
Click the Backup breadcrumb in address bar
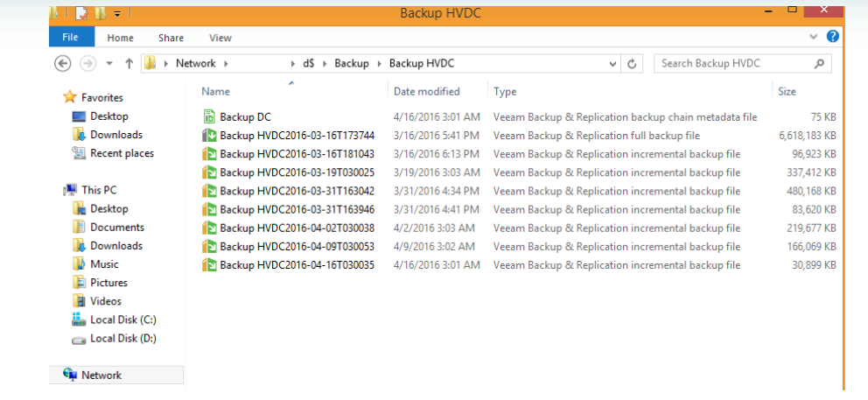tap(351, 63)
